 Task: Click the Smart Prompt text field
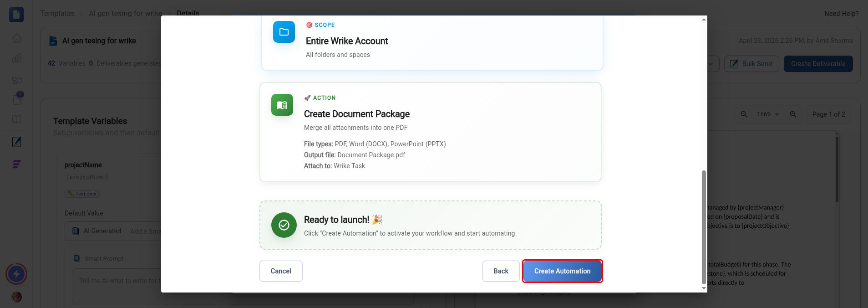pos(244,286)
